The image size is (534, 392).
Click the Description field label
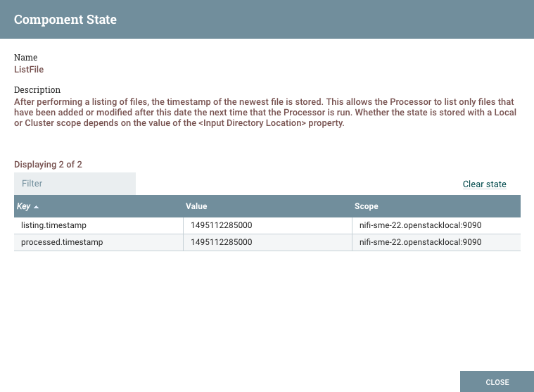(x=37, y=90)
